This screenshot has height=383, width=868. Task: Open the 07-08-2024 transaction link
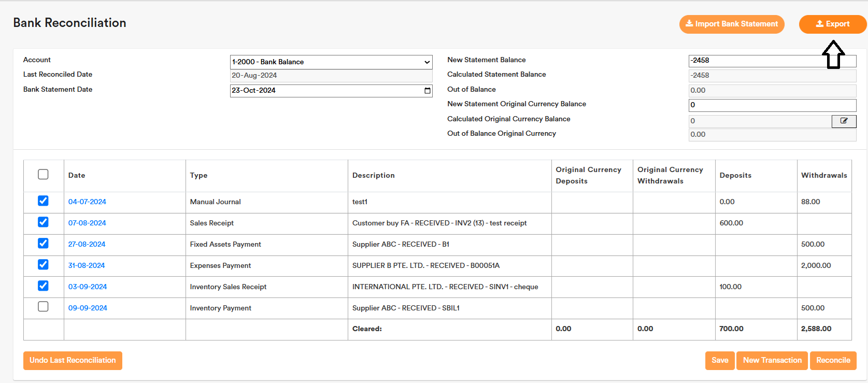click(87, 223)
